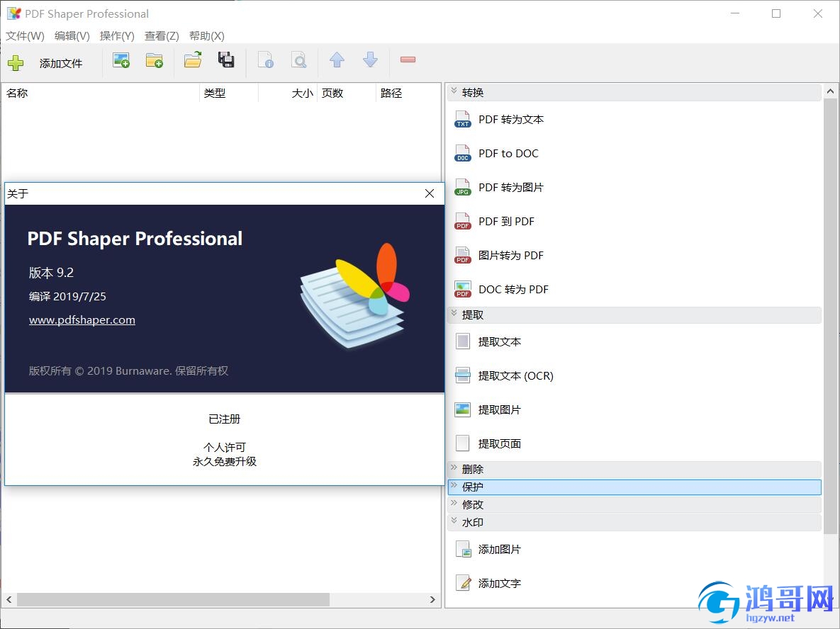Select the 添加图片 watermark tool
Screen dimensions: 840x629
pos(488,549)
